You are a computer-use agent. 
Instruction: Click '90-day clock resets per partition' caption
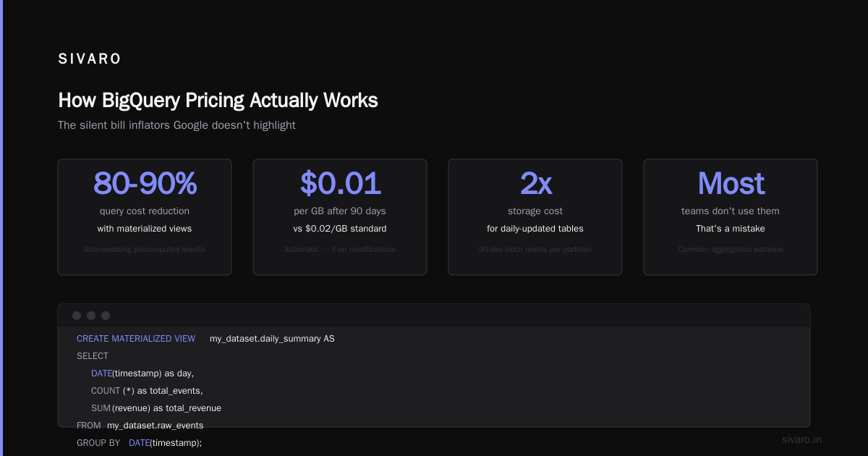(535, 249)
